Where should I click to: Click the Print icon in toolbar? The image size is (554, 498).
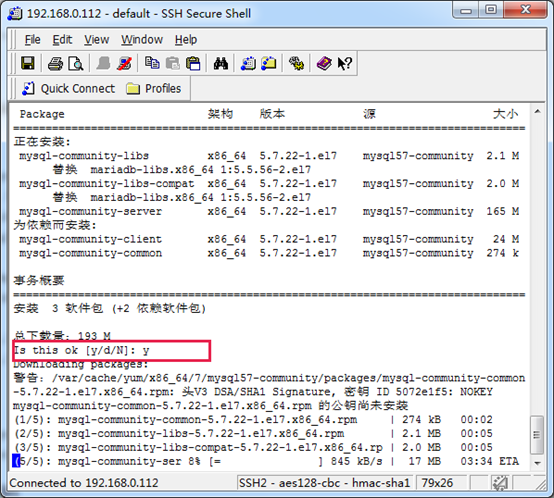55,64
